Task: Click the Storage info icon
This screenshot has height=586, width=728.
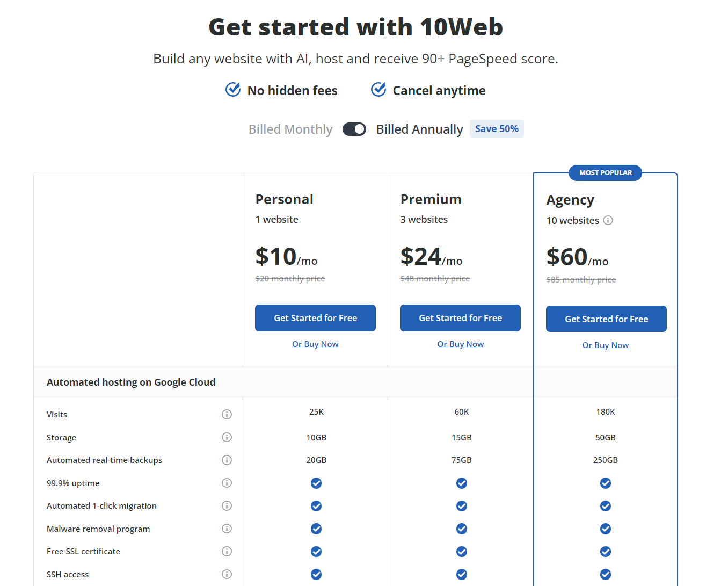Action: [227, 437]
